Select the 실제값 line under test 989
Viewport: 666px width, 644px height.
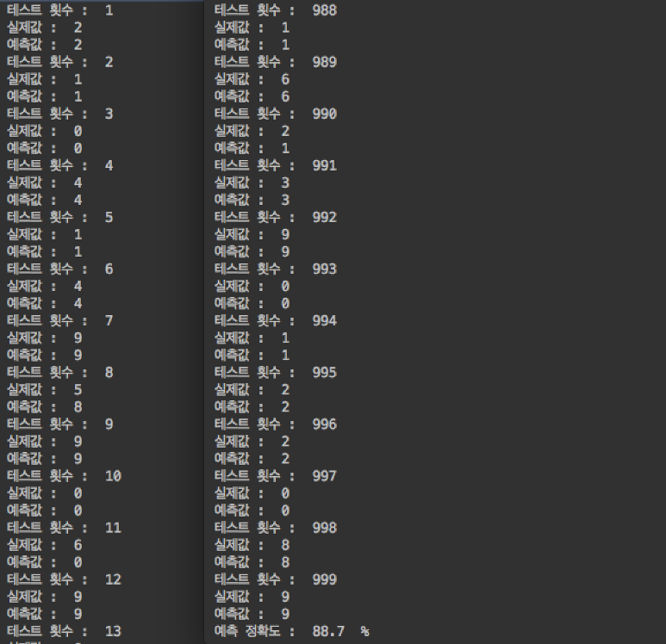[x=252, y=79]
